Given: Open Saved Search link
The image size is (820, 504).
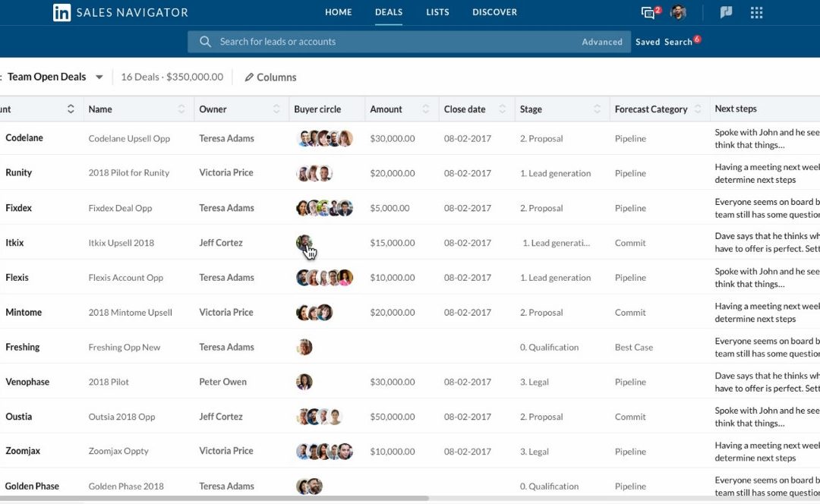Looking at the screenshot, I should (x=664, y=42).
